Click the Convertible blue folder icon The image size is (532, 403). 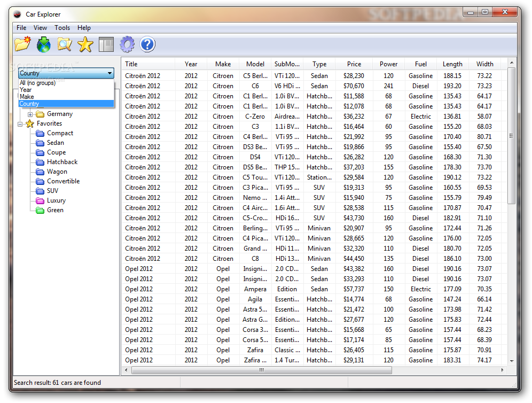pos(41,181)
